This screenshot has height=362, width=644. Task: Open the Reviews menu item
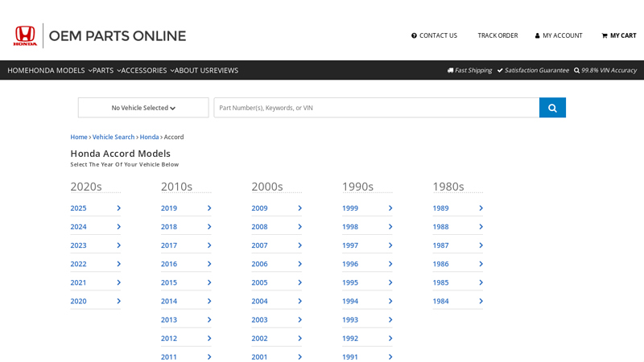pos(225,70)
